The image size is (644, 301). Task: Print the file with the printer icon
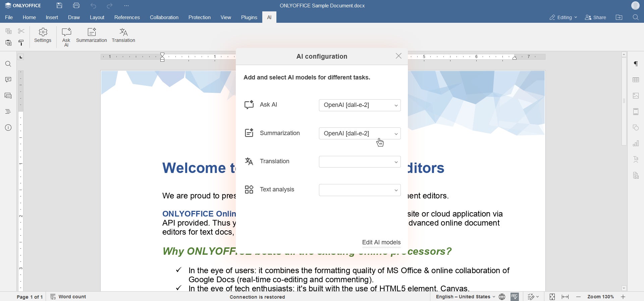[76, 6]
